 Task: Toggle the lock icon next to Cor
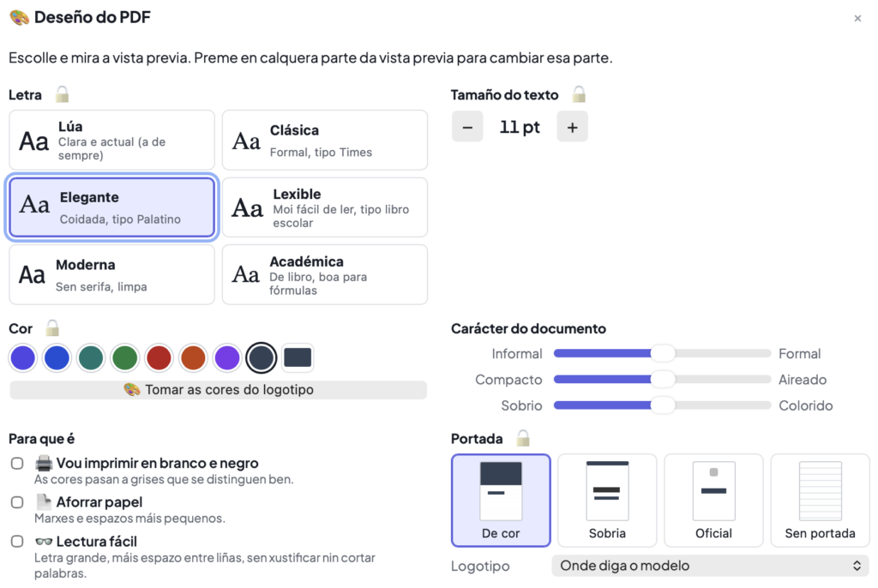click(x=52, y=327)
